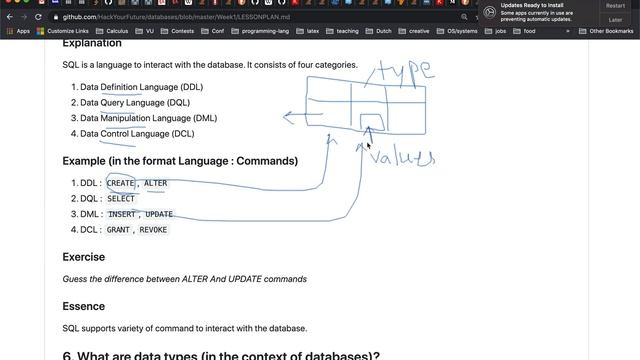
Task: Click Restart in the update notification
Action: 615,6
